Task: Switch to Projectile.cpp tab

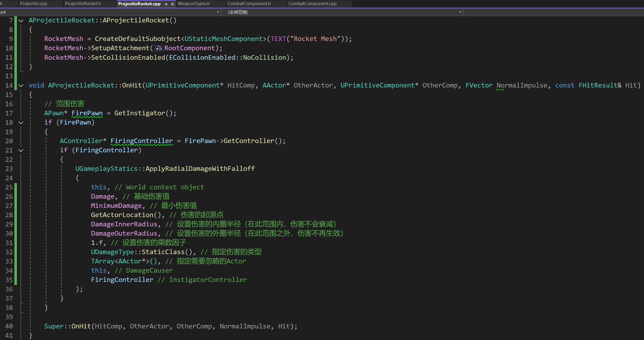Action: (34, 4)
